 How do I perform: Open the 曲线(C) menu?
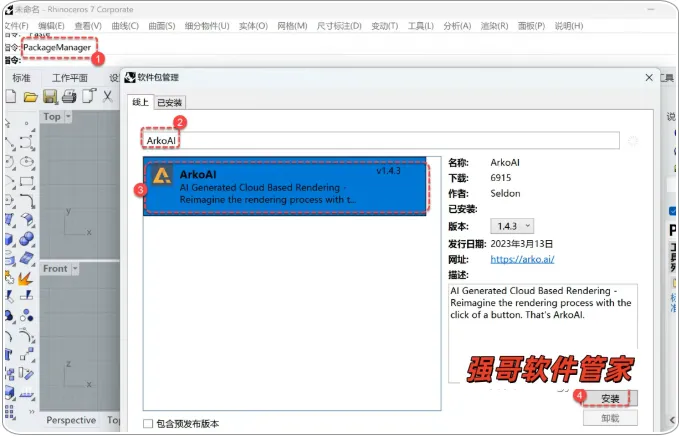pos(125,26)
